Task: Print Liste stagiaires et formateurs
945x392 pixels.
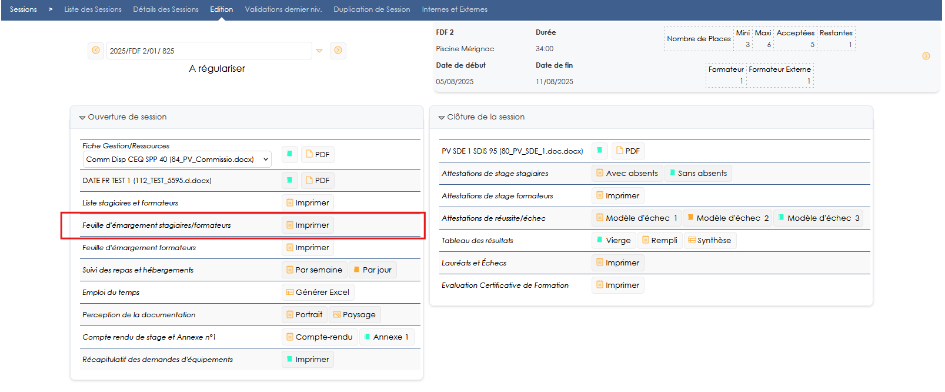Action: click(307, 203)
